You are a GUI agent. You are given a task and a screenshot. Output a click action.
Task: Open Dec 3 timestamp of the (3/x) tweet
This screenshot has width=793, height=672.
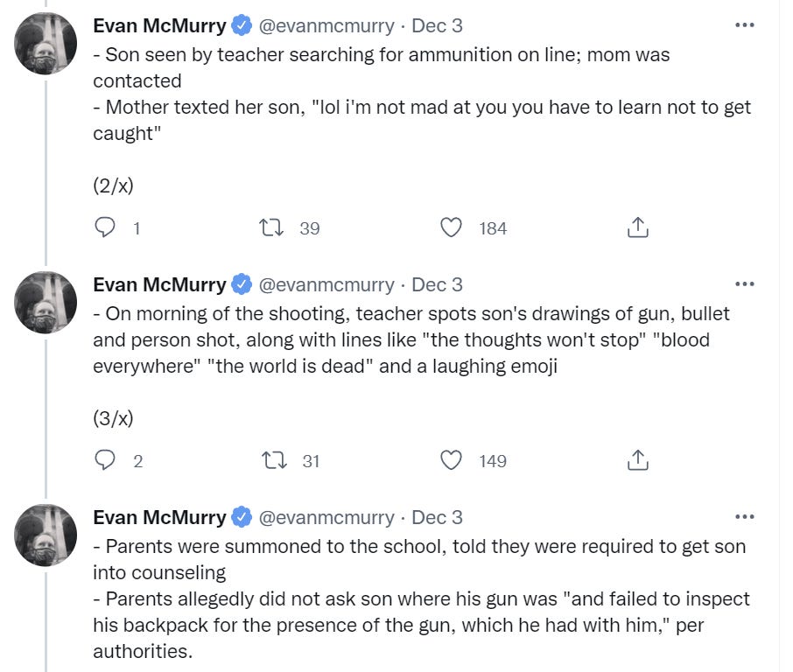(437, 284)
